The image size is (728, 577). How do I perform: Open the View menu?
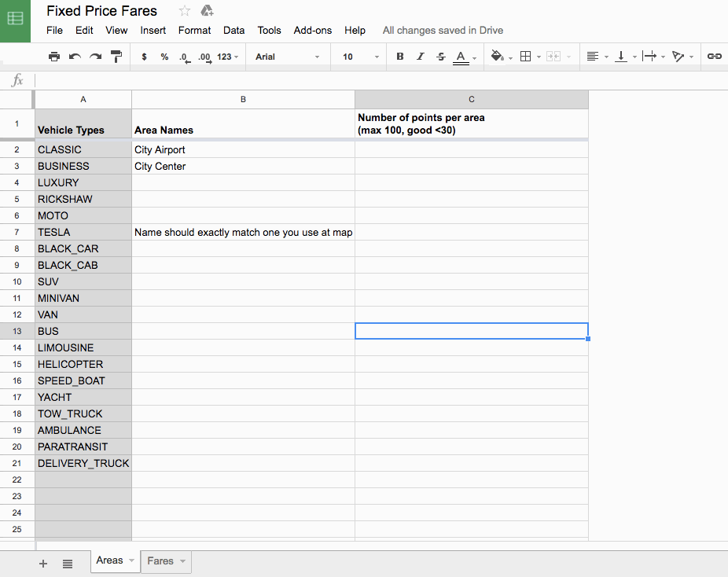116,30
